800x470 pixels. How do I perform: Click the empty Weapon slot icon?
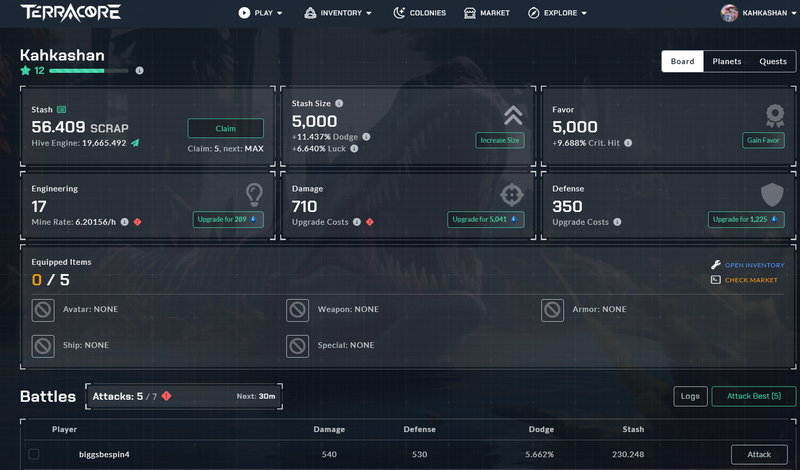297,310
